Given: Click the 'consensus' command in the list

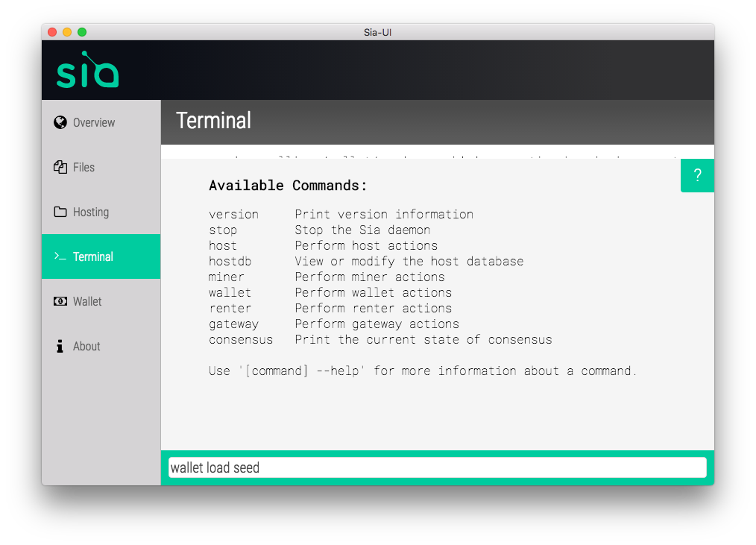Looking at the screenshot, I should 241,339.
